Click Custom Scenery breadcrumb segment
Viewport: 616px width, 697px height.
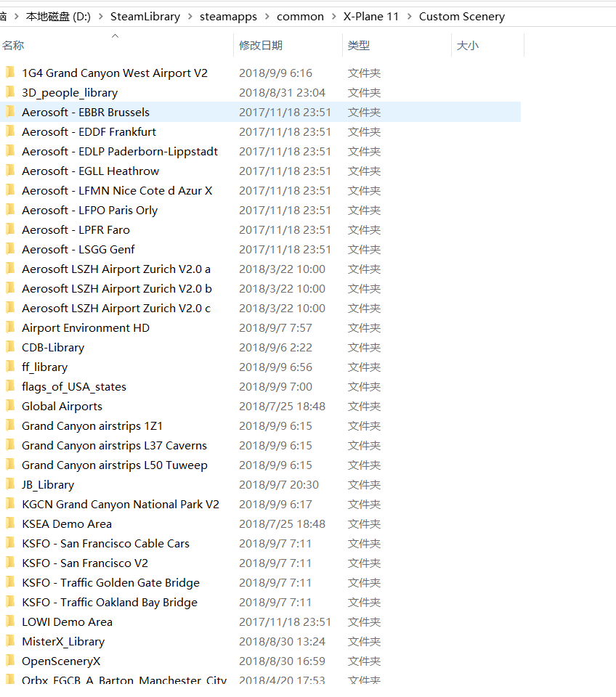click(462, 17)
